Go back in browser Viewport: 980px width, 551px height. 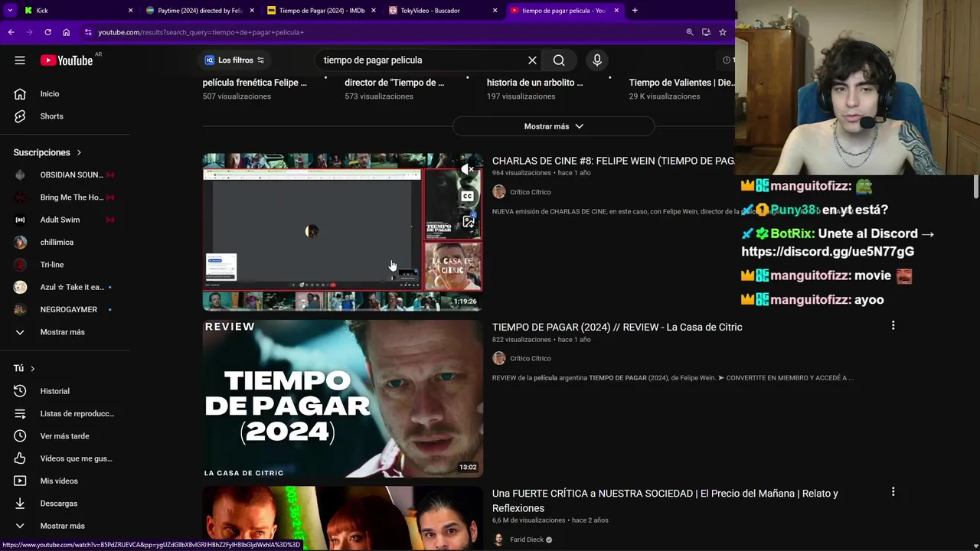[x=11, y=32]
